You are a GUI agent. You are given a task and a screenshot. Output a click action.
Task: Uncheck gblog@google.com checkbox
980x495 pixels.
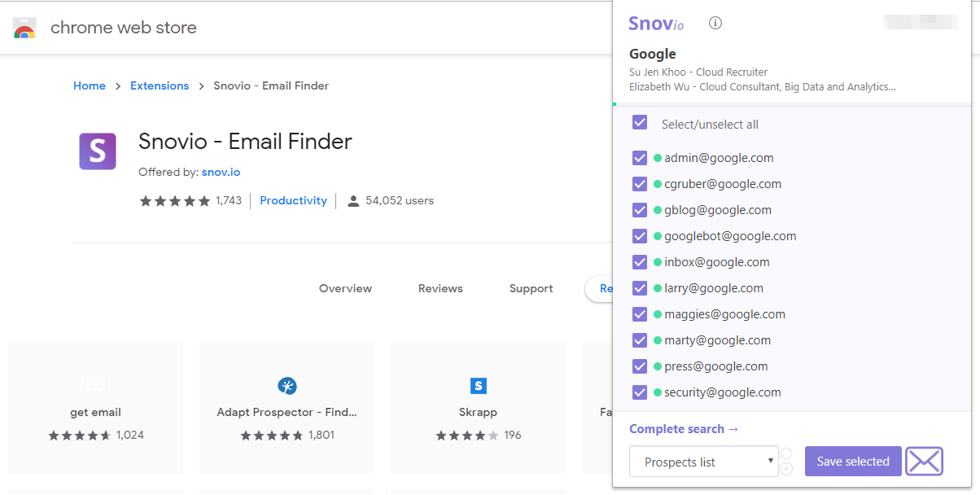[x=640, y=210]
